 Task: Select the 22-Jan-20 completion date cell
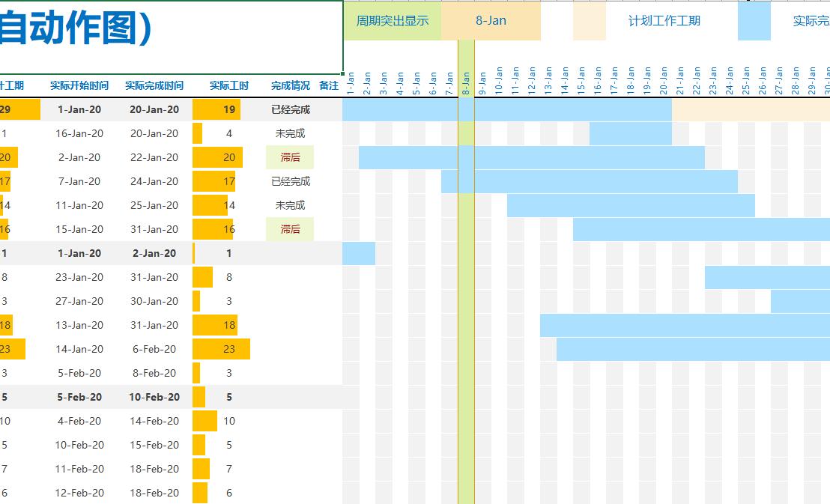154,157
